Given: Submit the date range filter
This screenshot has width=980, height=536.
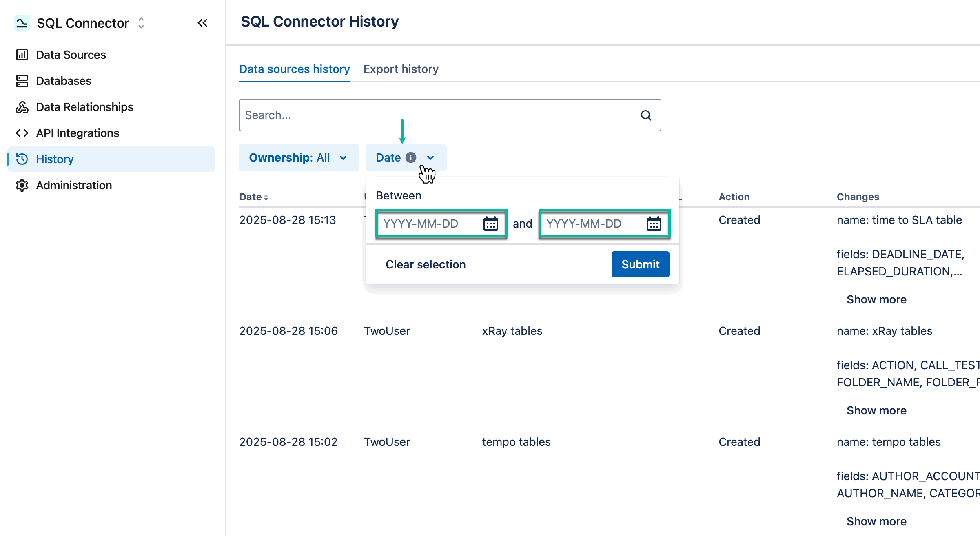Looking at the screenshot, I should point(640,264).
